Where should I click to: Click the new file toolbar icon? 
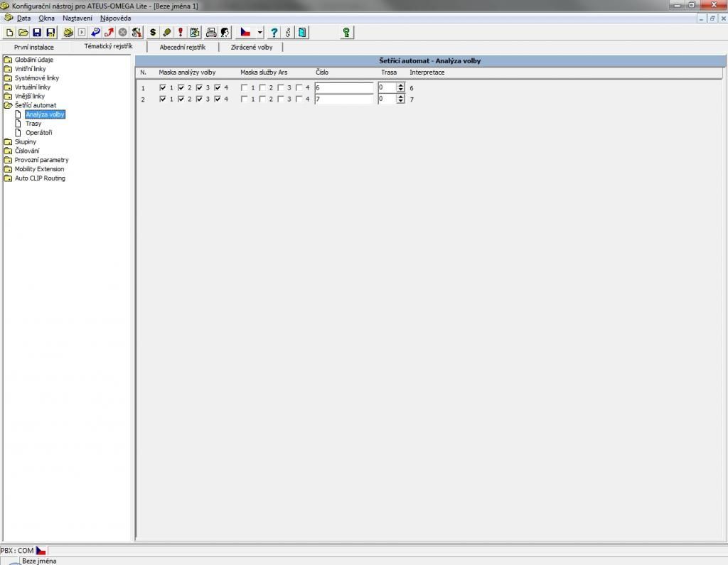click(9, 32)
